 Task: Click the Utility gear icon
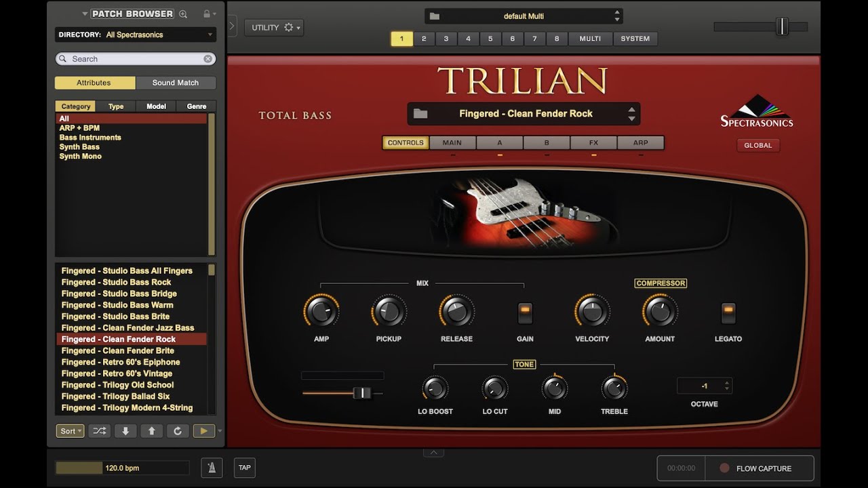(x=289, y=28)
